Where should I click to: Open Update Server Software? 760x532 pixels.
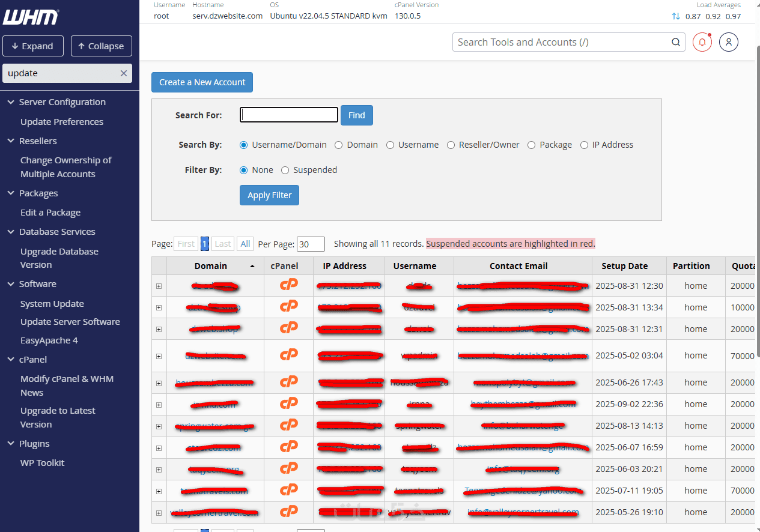point(70,322)
